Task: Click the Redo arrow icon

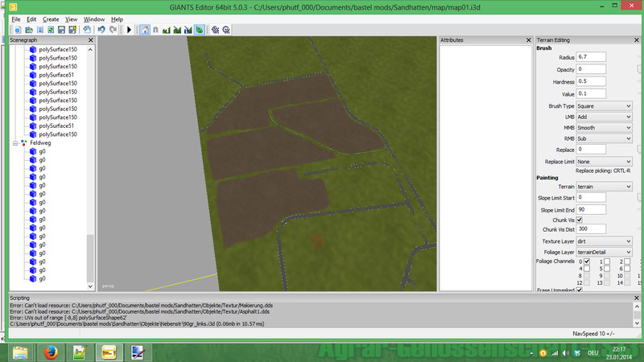Action: tap(113, 30)
